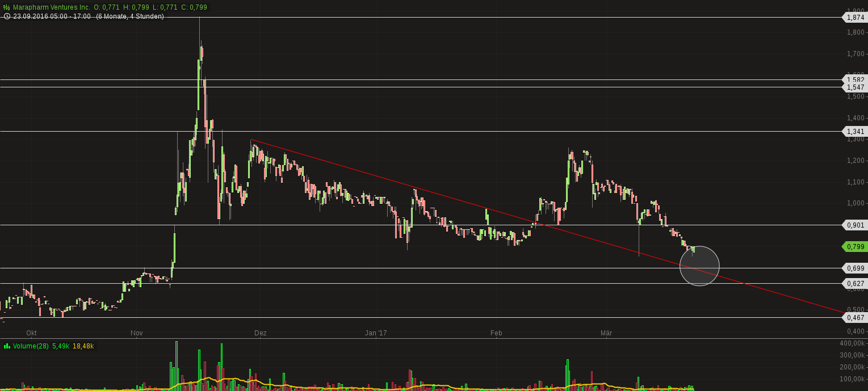Toggle the Marapharm Ventures Inc. legend entry
Image resolution: width=868 pixels, height=391 pixels.
click(51, 7)
